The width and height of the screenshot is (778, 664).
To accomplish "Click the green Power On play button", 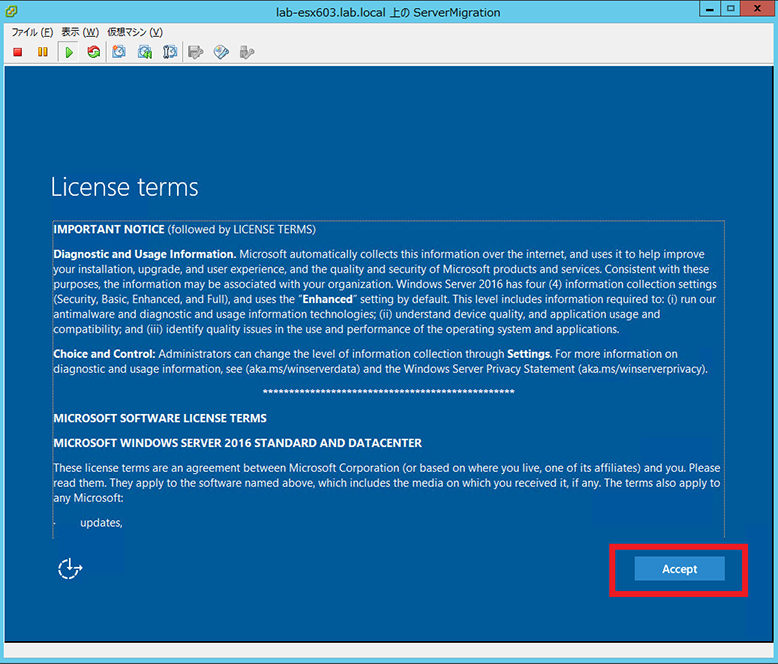I will 69,52.
